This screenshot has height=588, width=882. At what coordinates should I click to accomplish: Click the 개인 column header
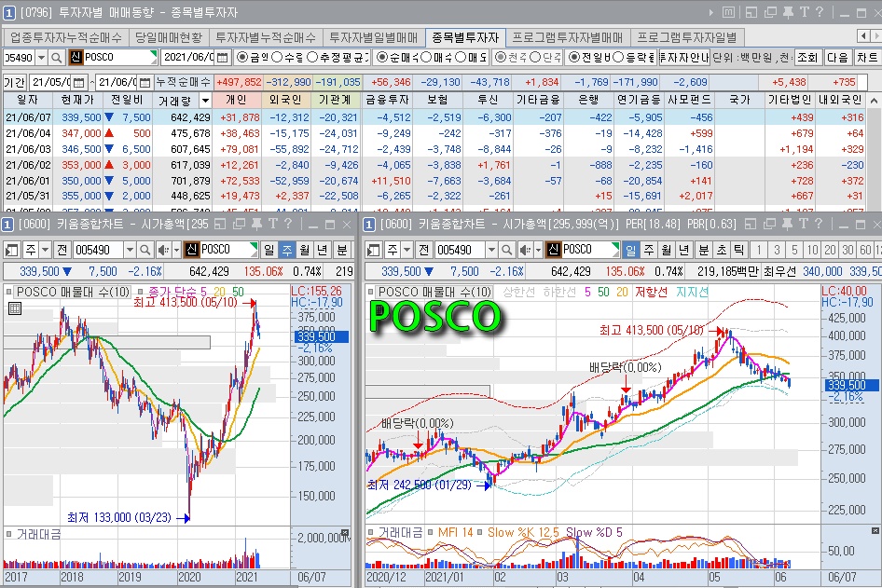[237, 100]
